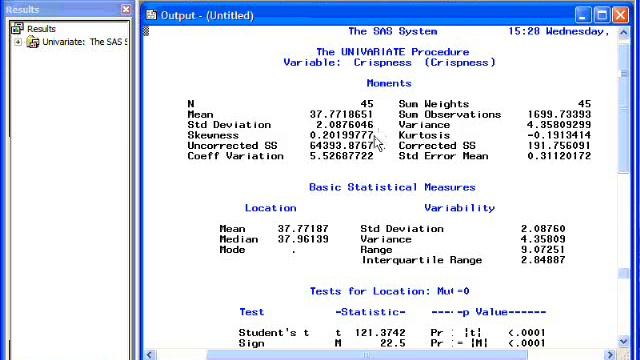Maximize the Output window
This screenshot has width=640, height=360.
click(602, 15)
